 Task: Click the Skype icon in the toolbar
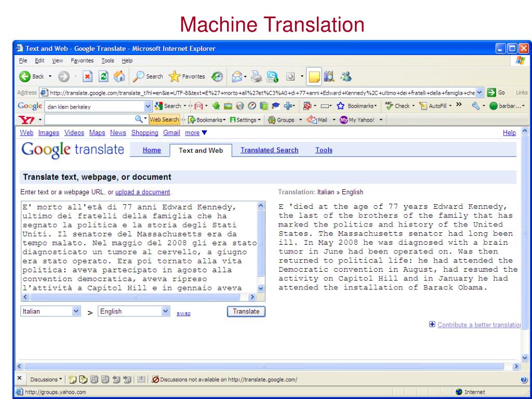pyautogui.click(x=272, y=77)
